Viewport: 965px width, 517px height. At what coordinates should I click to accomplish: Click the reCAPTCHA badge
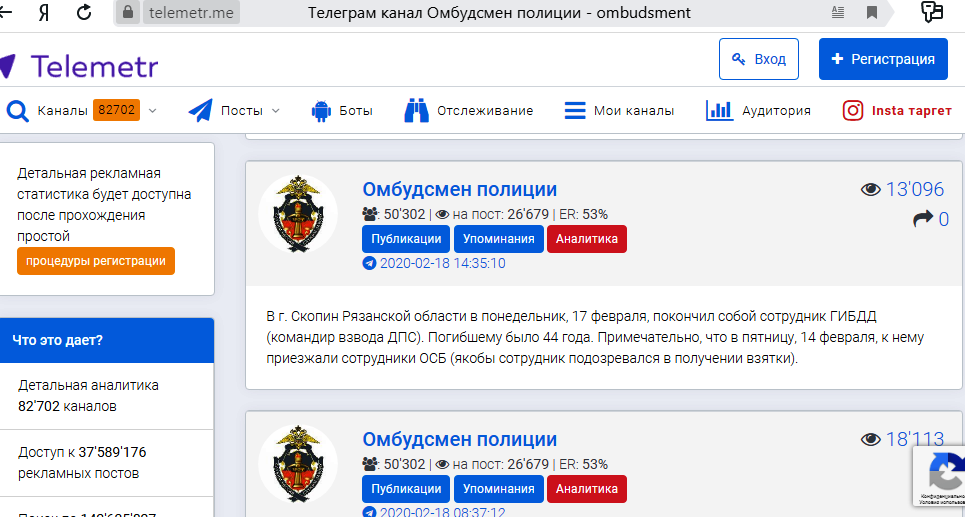pyautogui.click(x=939, y=476)
